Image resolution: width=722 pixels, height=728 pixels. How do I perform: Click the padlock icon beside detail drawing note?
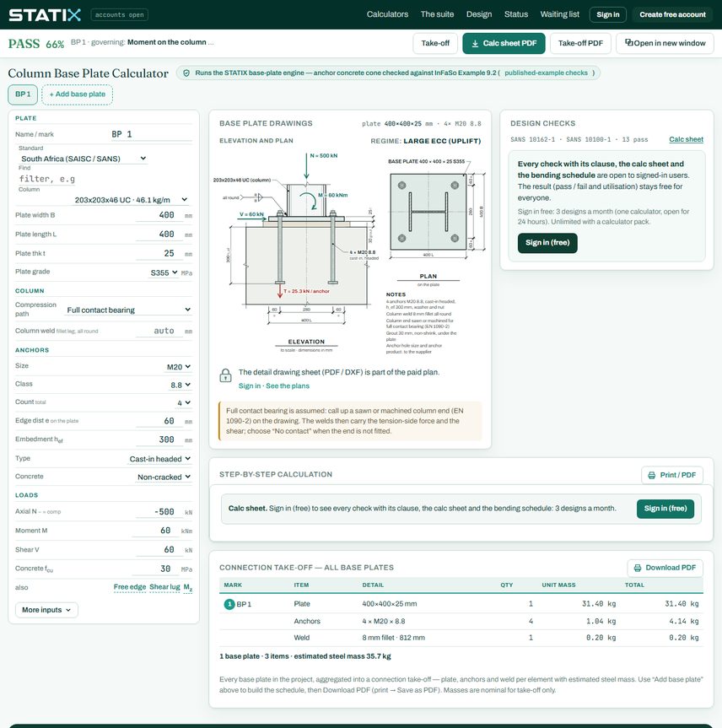pos(226,375)
